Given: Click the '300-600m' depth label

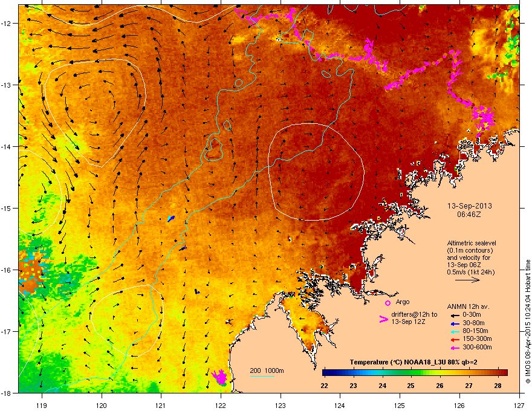Looking at the screenshot, I should [x=477, y=347].
